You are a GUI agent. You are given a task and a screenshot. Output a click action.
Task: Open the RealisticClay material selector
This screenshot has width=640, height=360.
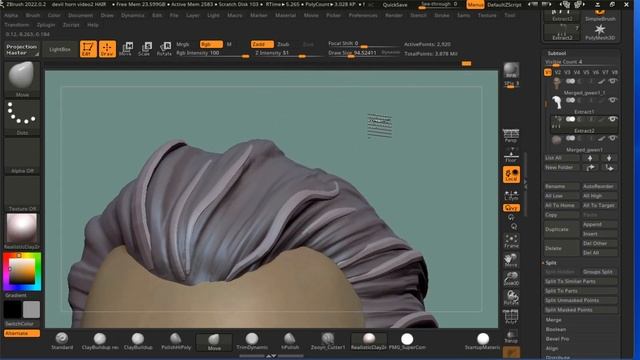(22, 231)
